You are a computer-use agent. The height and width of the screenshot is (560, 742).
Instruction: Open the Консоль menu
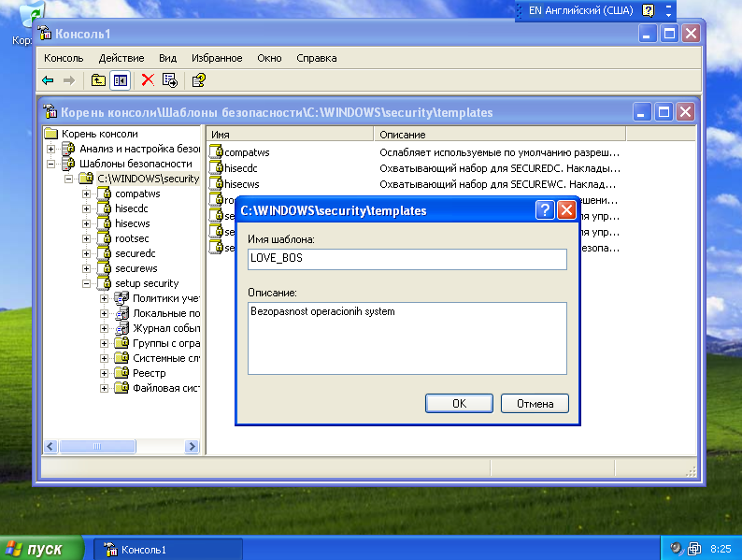pyautogui.click(x=64, y=58)
